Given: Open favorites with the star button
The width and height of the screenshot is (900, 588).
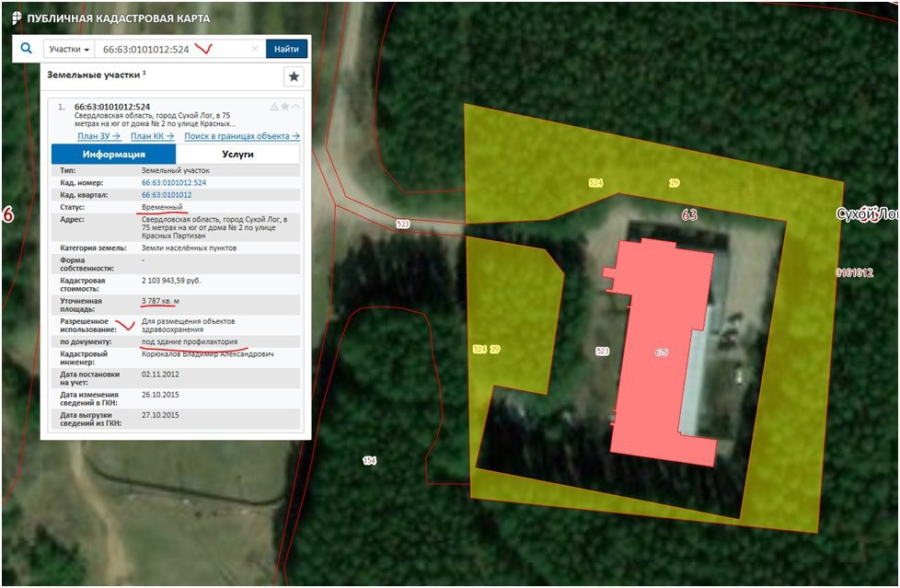Looking at the screenshot, I should click(x=294, y=76).
